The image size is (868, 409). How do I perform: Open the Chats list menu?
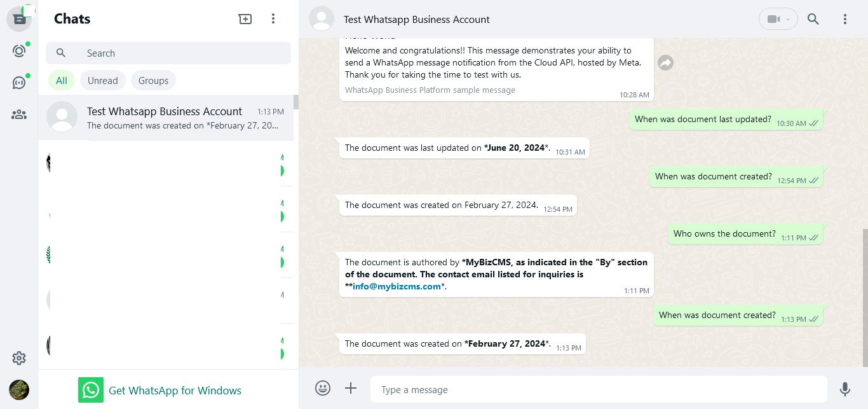click(x=273, y=19)
